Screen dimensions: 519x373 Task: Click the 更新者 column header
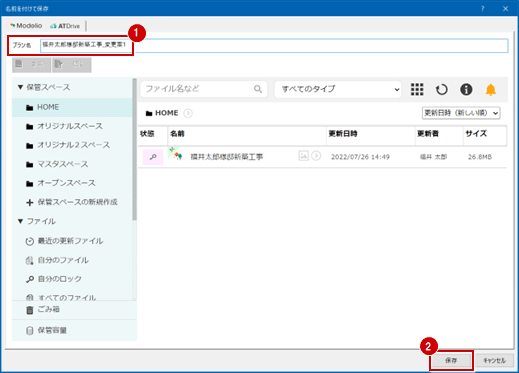[x=428, y=134]
